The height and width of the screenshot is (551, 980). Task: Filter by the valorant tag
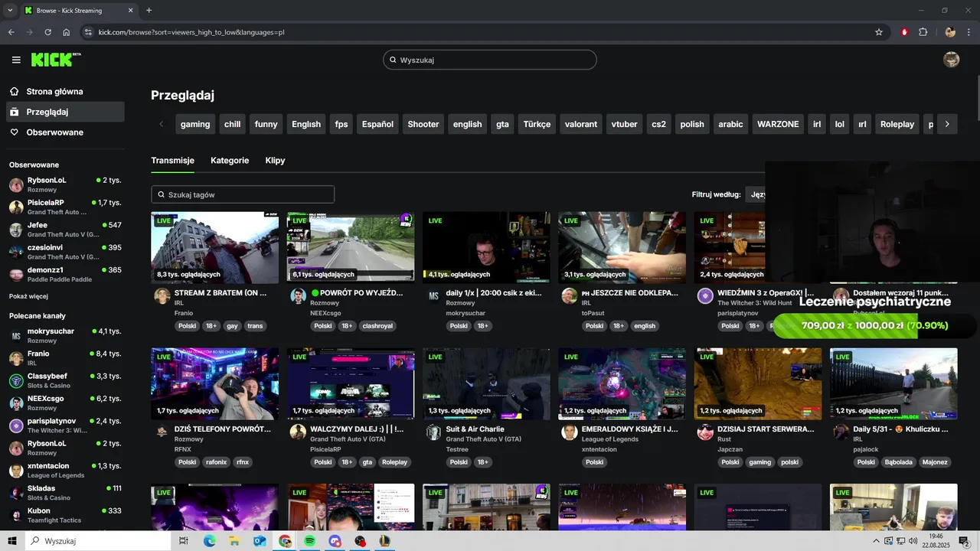(x=580, y=124)
